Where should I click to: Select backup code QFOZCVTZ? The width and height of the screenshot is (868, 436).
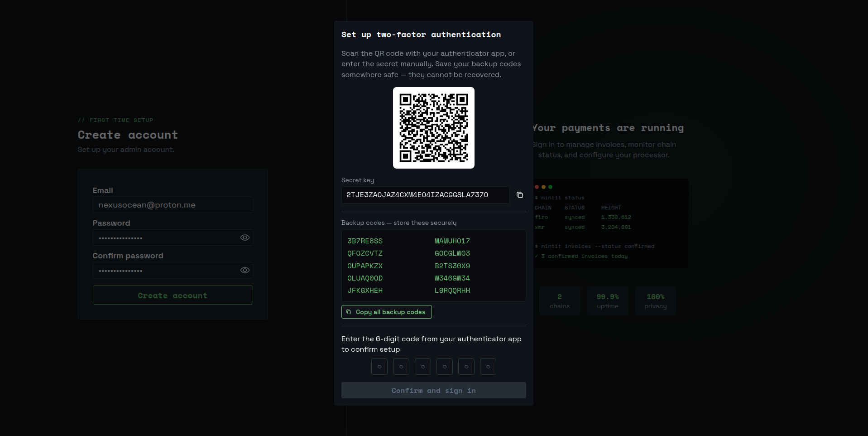point(365,253)
